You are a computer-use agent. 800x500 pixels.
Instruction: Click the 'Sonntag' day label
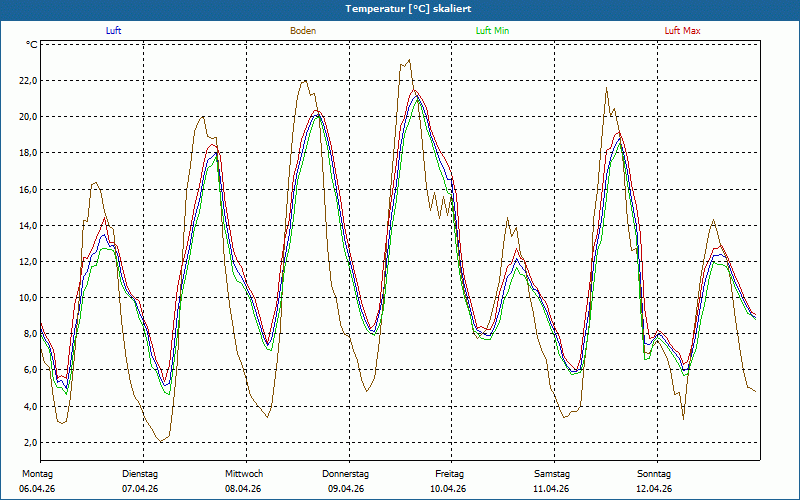pos(654,474)
